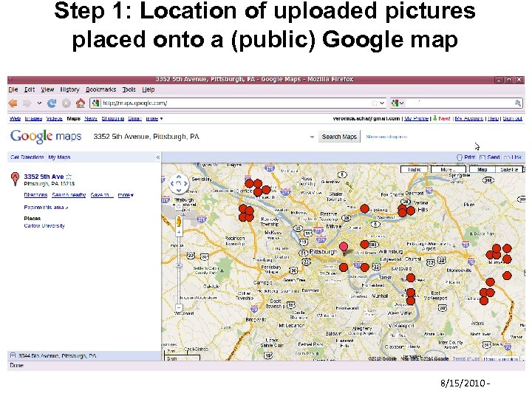Click the zoom in plus button
This screenshot has height=399, width=532.
tap(179, 233)
